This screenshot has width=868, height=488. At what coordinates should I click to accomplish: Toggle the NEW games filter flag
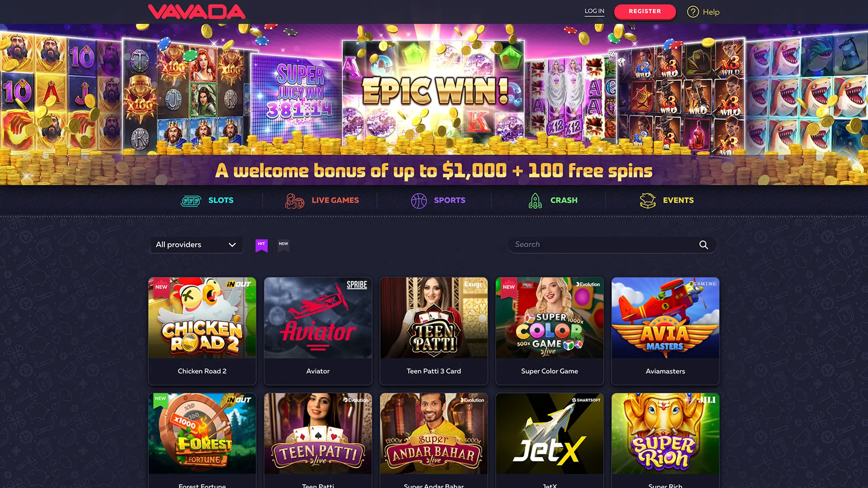[x=283, y=245]
